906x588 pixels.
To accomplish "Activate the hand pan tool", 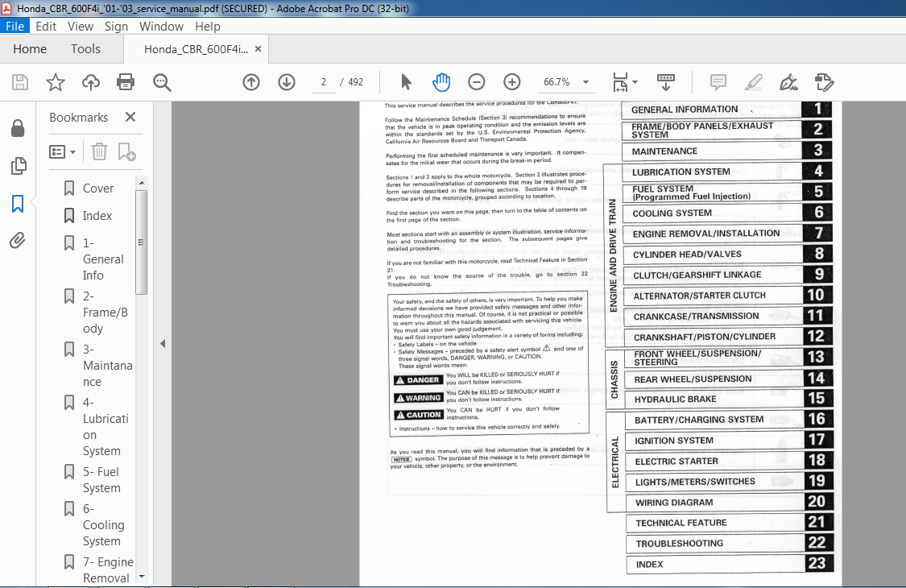I will point(441,82).
